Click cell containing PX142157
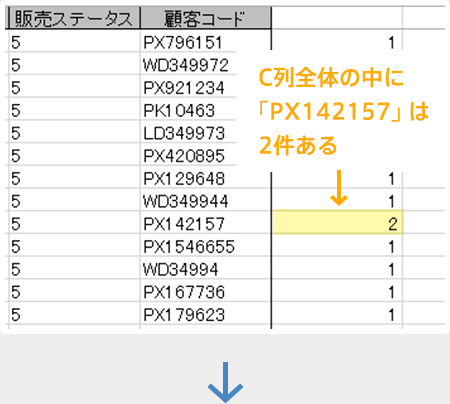 pos(206,222)
